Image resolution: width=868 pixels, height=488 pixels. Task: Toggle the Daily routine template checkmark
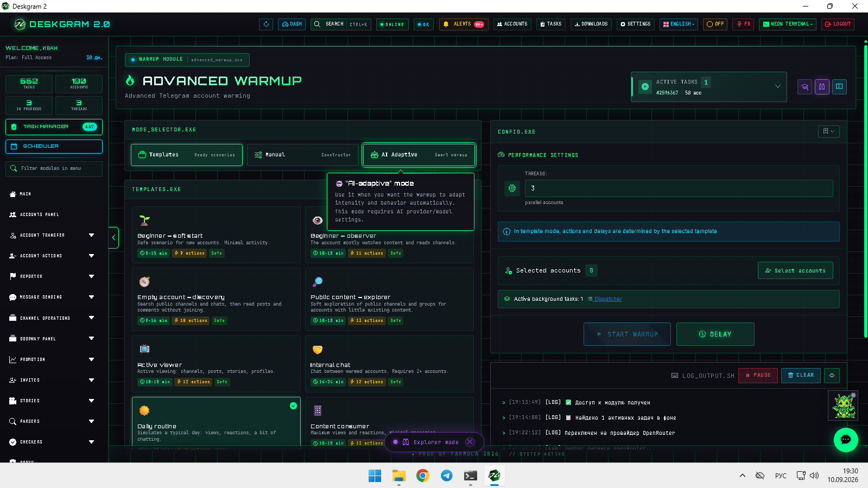293,405
